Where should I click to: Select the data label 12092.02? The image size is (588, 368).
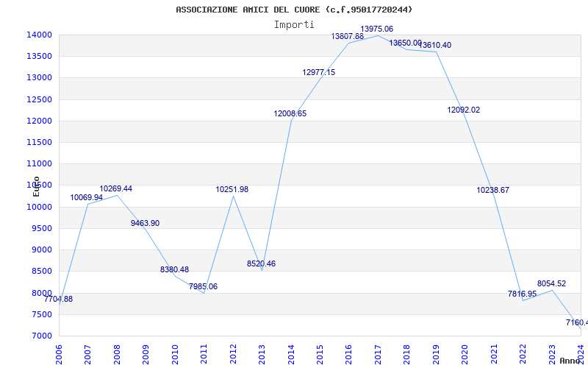coord(464,110)
